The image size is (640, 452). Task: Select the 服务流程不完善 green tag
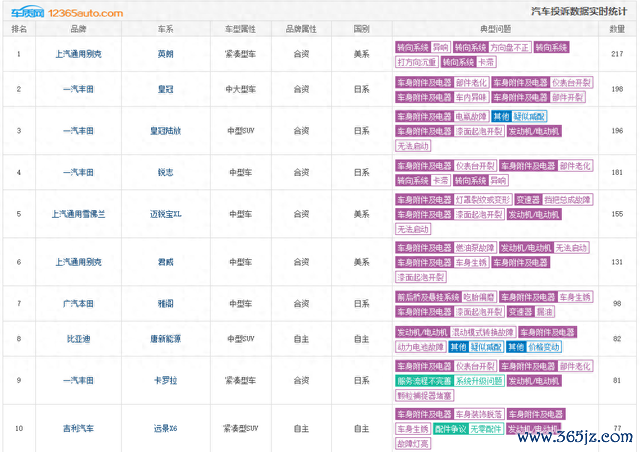point(424,381)
